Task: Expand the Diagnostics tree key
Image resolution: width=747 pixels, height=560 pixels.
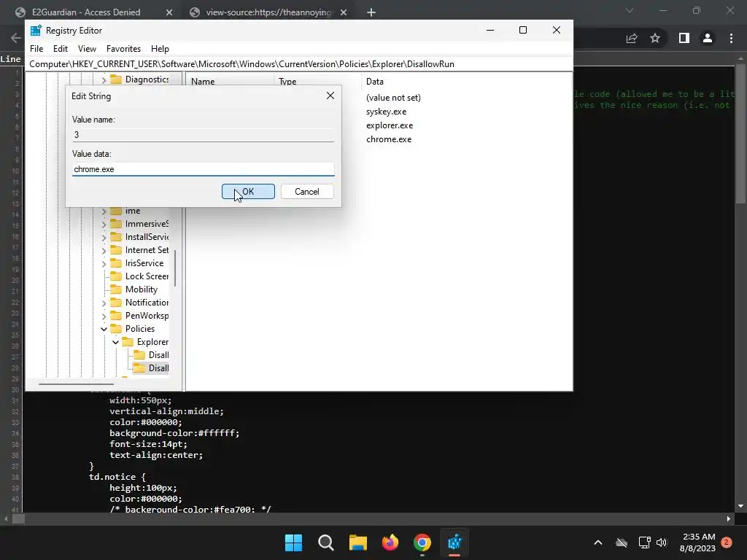Action: [x=104, y=80]
